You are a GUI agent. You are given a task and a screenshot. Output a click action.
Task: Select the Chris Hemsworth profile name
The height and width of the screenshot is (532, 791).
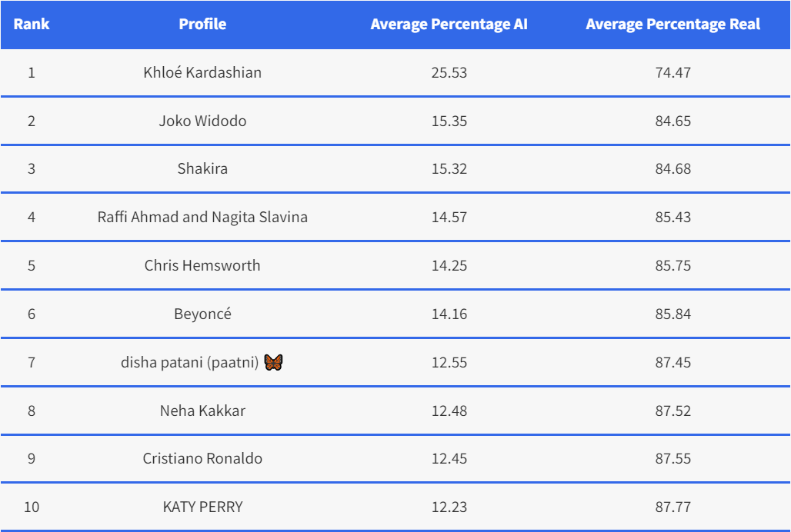click(202, 265)
